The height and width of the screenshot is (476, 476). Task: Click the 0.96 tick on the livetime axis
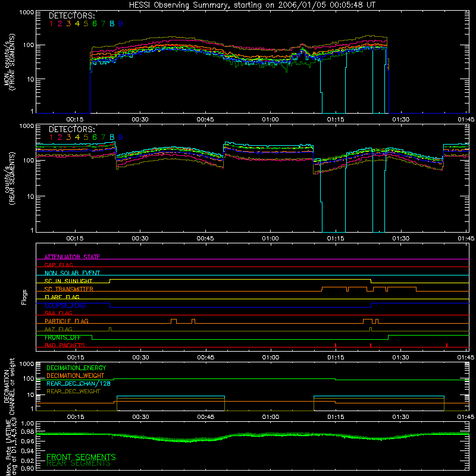coord(27,441)
